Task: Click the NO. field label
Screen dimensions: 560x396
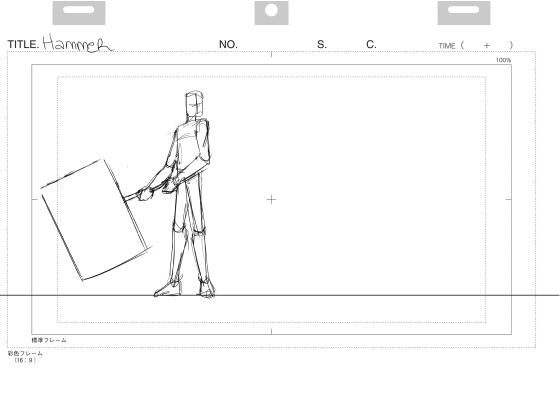Action: [x=228, y=45]
